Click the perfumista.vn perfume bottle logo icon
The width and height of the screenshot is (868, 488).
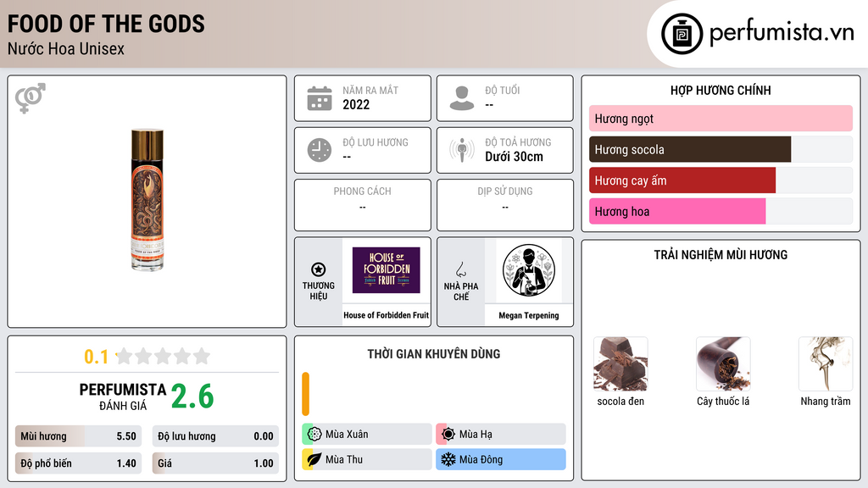pyautogui.click(x=682, y=34)
